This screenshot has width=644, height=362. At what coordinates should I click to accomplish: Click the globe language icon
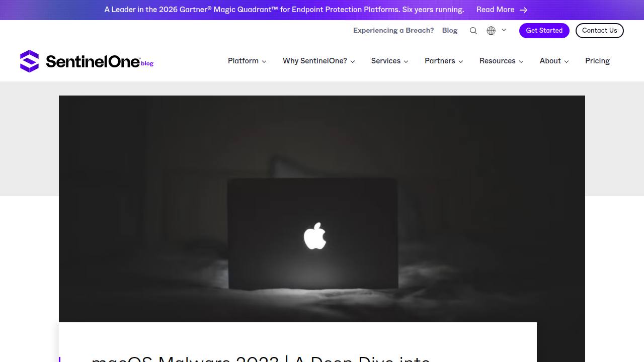(x=491, y=31)
